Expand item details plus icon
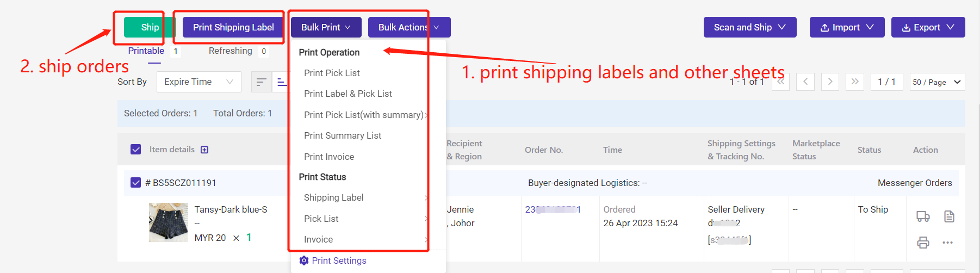Viewport: 980px width, 273px height. [204, 150]
